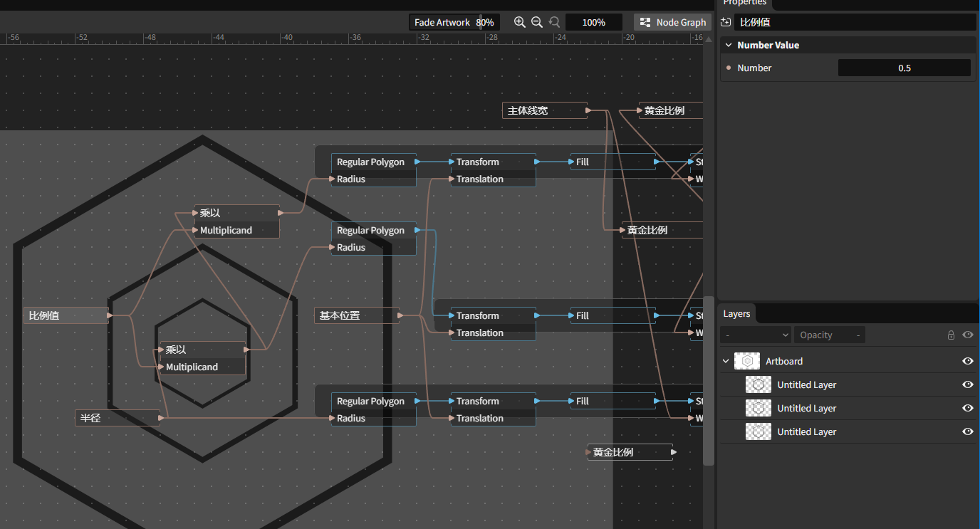This screenshot has width=980, height=529.
Task: Click the reset zoom magnifier icon
Action: coord(554,22)
